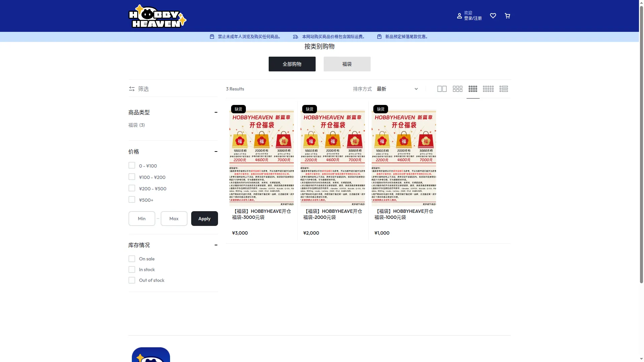Screen dimensions: 644x362
Task: Click the Min price input field
Action: click(x=142, y=219)
